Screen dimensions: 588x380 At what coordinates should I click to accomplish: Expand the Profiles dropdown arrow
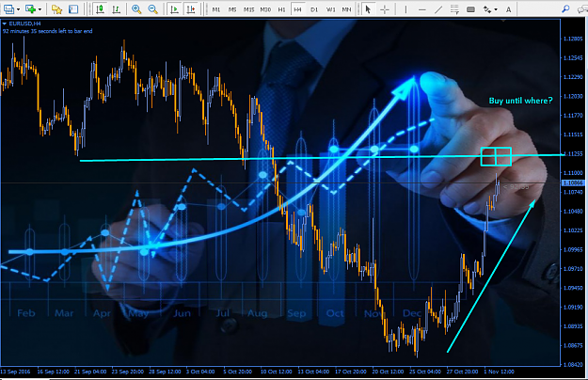coord(18,9)
